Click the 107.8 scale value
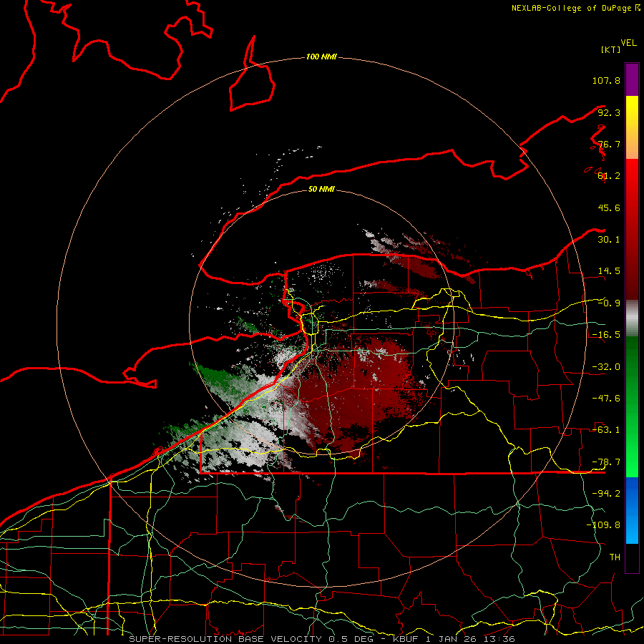This screenshot has height=644, width=644. pyautogui.click(x=606, y=80)
